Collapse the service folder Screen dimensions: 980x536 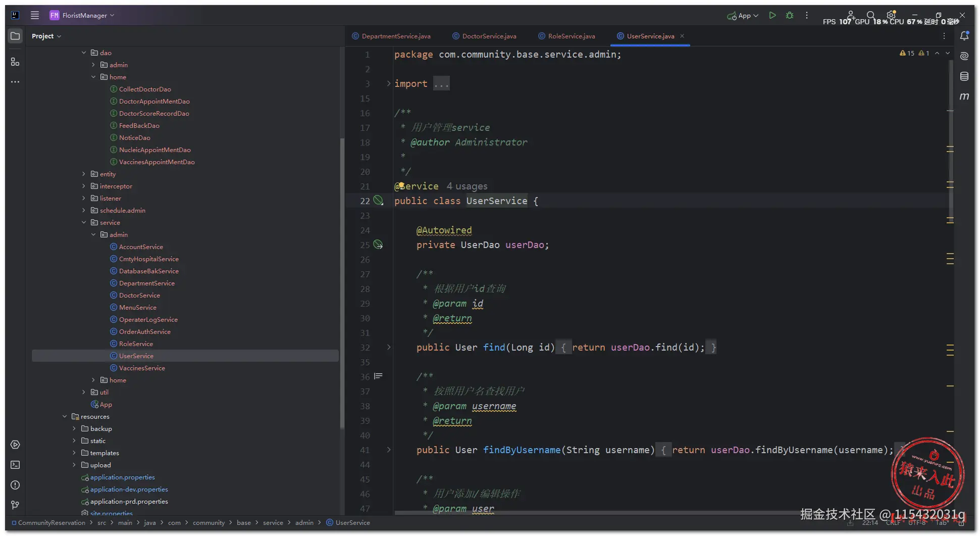point(84,222)
